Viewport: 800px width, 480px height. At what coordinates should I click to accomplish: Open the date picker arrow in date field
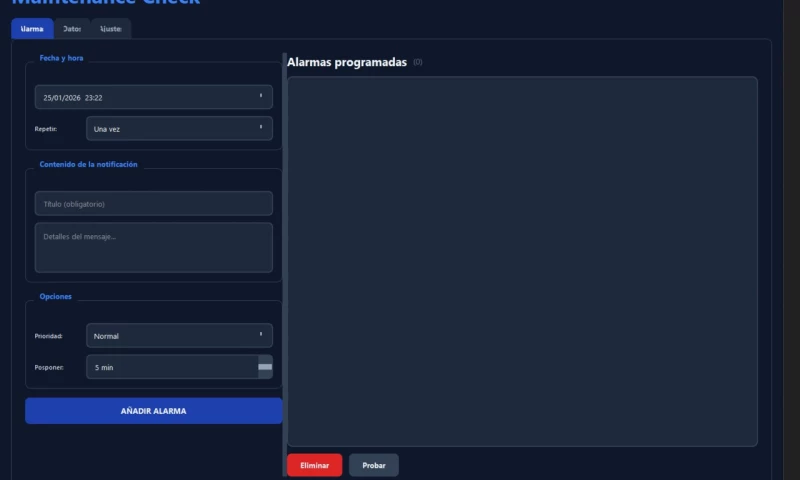pyautogui.click(x=261, y=96)
